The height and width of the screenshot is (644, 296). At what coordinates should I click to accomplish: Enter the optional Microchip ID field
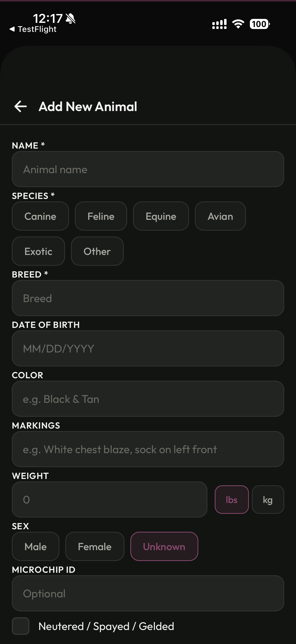148,593
